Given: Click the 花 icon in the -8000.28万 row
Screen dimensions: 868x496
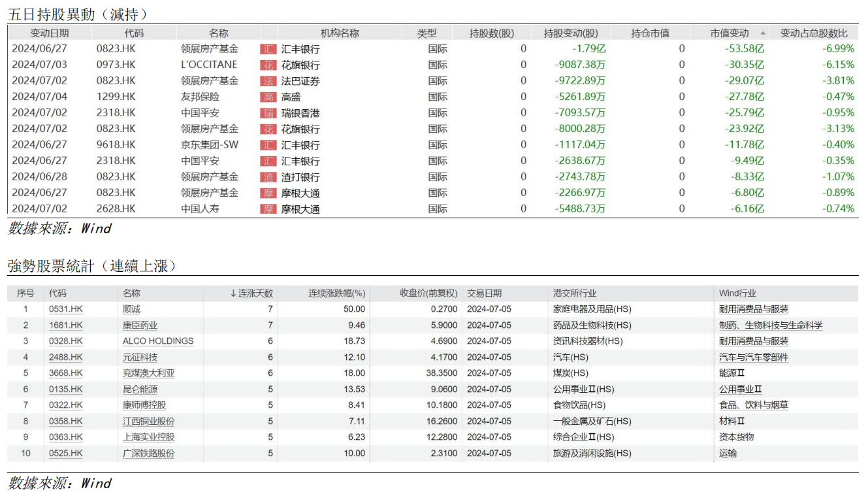Looking at the screenshot, I should (x=269, y=129).
